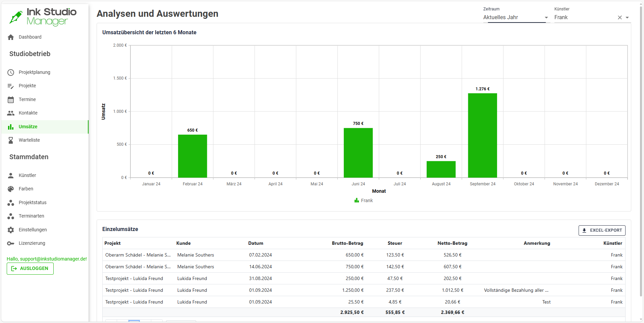Open Einstellungen via the gear icon
The image size is (644, 323).
[11, 230]
